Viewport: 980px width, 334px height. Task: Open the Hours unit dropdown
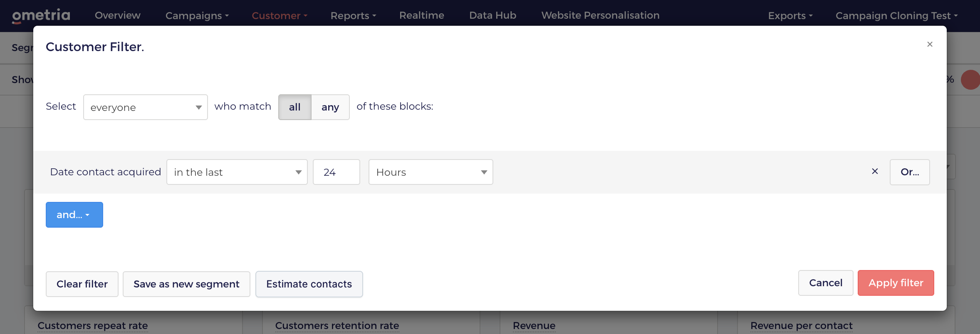point(431,172)
